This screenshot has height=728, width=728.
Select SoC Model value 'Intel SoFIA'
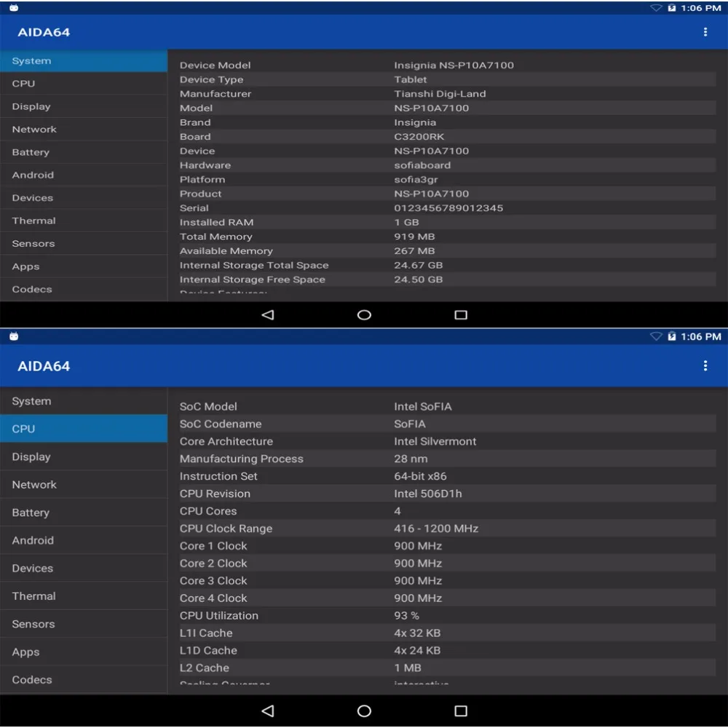click(422, 406)
